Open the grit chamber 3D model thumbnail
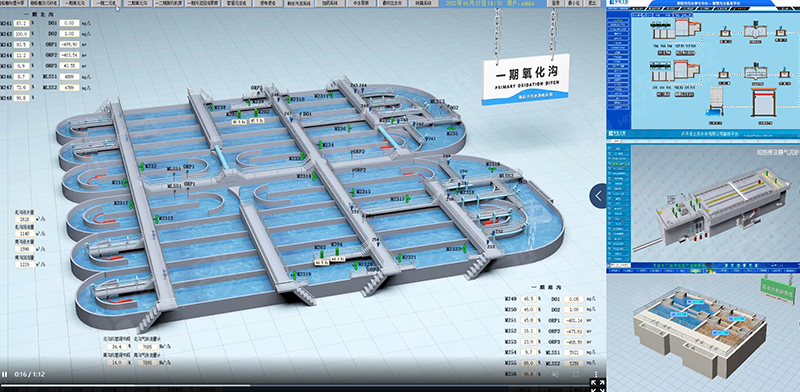Viewport: 800px width, 392px height. click(703, 204)
